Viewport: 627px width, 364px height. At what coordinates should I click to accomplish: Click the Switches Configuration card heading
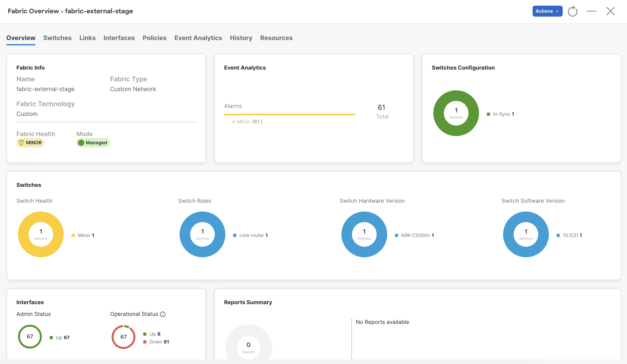463,68
